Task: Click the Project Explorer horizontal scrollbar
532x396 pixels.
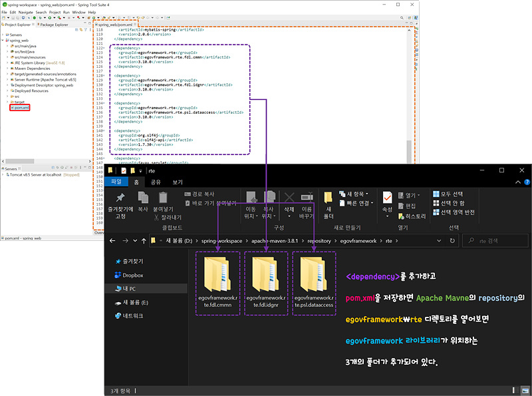Action: [x=20, y=161]
